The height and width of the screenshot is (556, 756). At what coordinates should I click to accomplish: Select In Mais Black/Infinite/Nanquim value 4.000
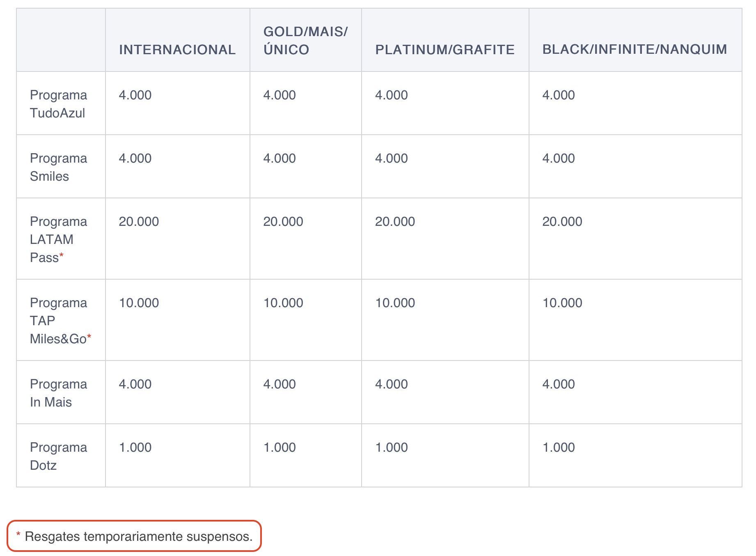tap(559, 384)
